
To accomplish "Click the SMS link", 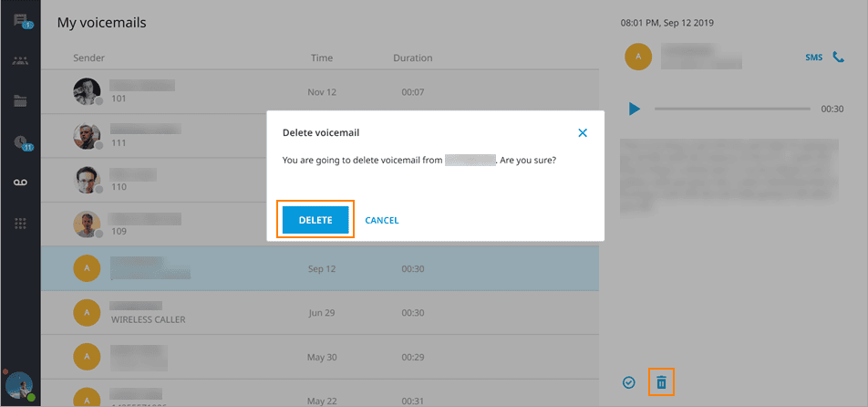I will click(x=813, y=57).
